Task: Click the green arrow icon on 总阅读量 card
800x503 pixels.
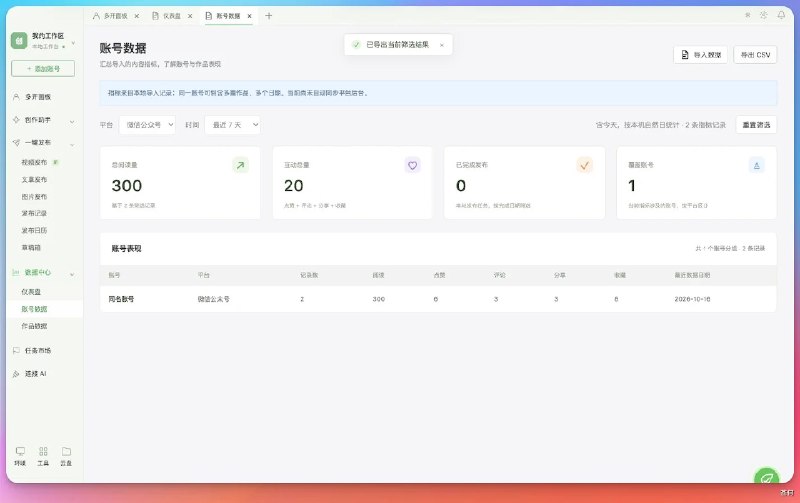Action: coord(240,165)
